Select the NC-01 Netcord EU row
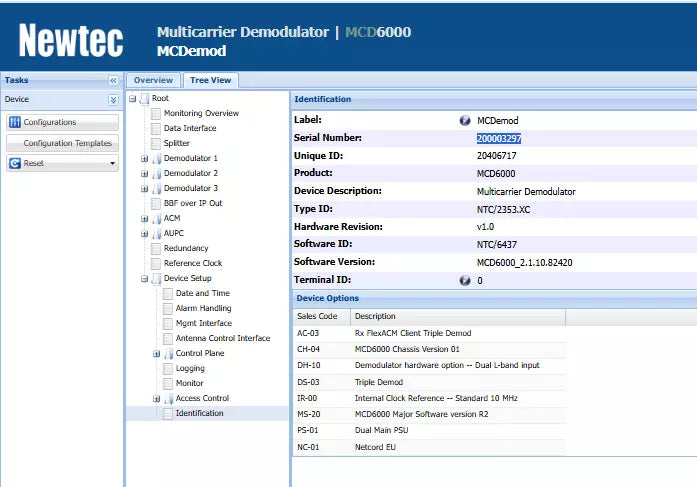Image resolution: width=697 pixels, height=487 pixels. [x=429, y=447]
